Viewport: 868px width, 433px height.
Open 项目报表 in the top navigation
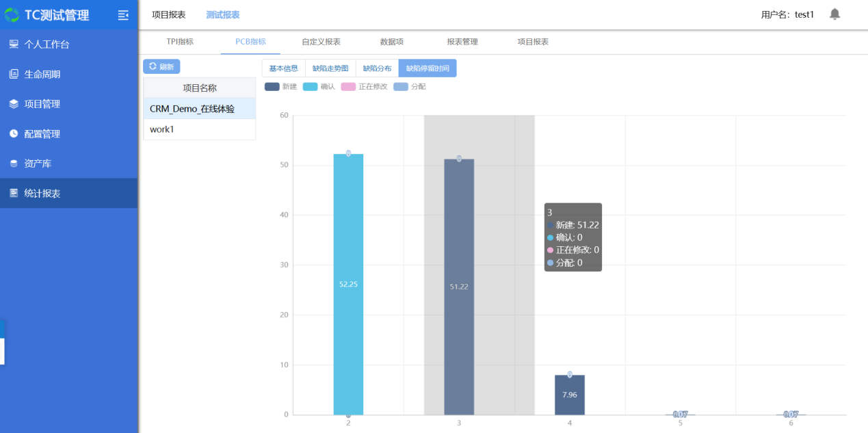click(x=168, y=14)
